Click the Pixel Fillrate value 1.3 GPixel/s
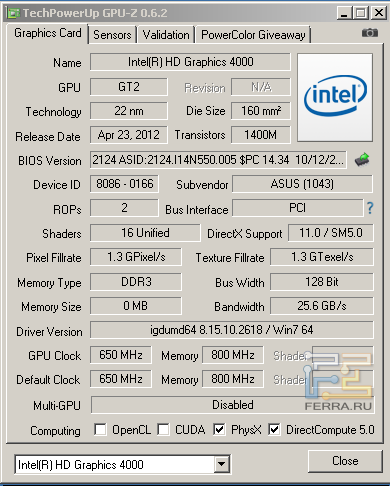Viewport: 390px width, 486px height. (x=136, y=257)
